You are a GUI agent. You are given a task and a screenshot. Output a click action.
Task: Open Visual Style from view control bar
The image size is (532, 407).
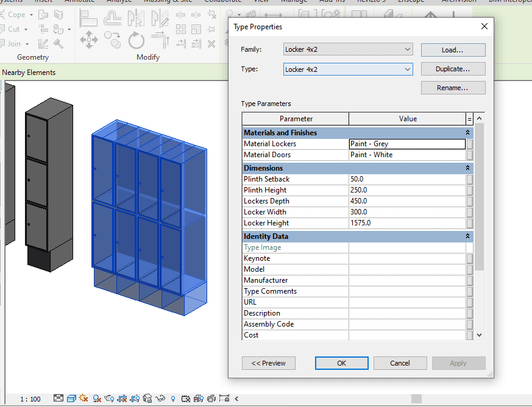(71, 399)
